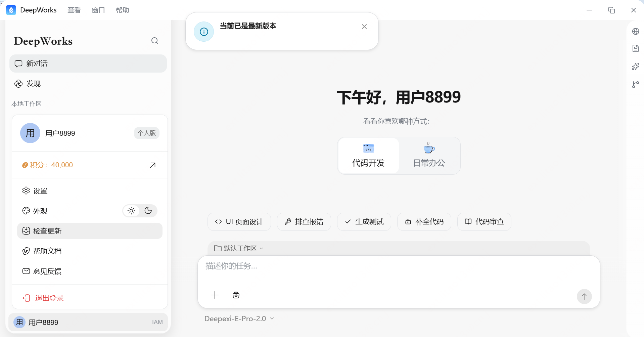Image resolution: width=644 pixels, height=337 pixels.
Task: Open the 发现 discover page
Action: (88, 84)
